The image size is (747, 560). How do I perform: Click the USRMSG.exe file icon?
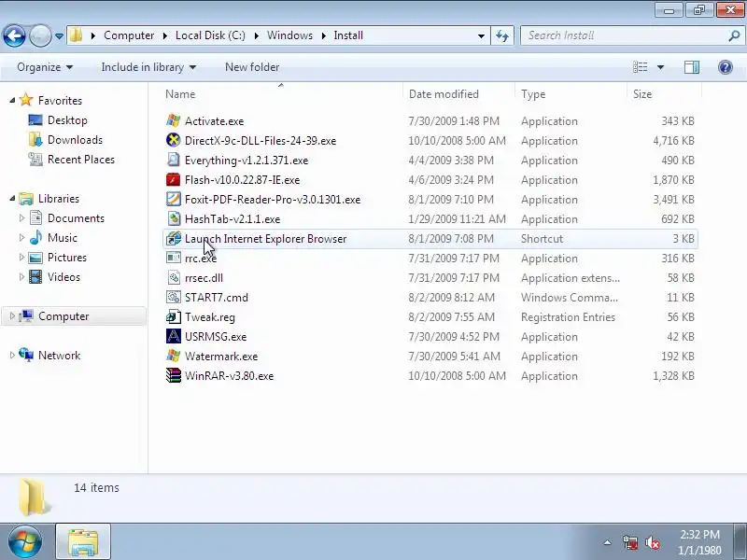(174, 336)
